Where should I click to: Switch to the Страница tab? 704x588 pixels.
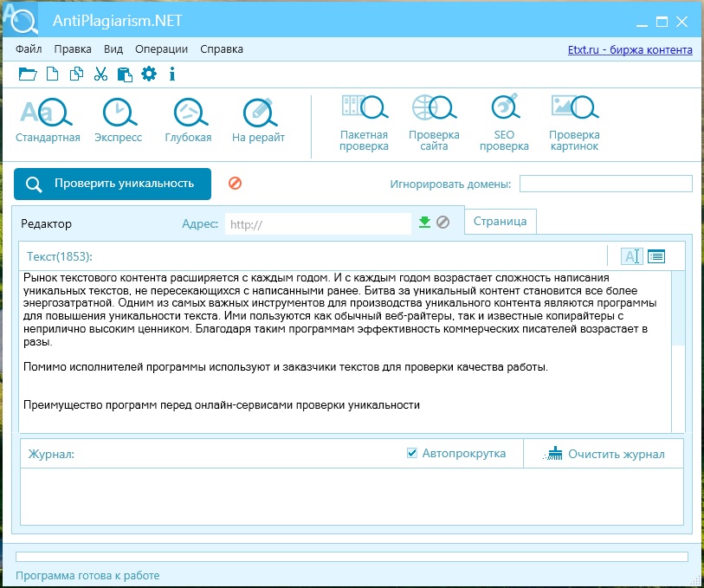(x=501, y=222)
